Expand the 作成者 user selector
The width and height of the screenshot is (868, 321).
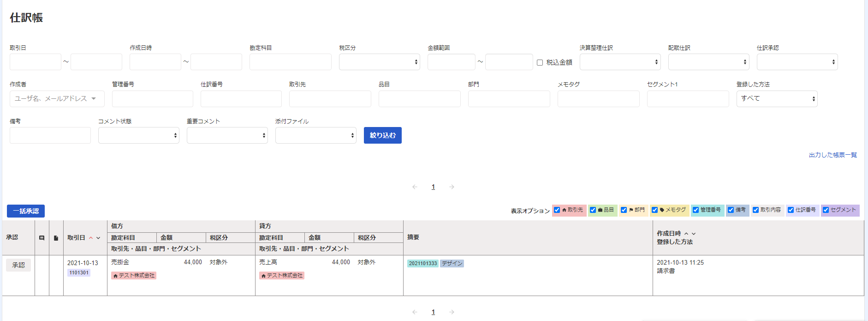(57, 99)
